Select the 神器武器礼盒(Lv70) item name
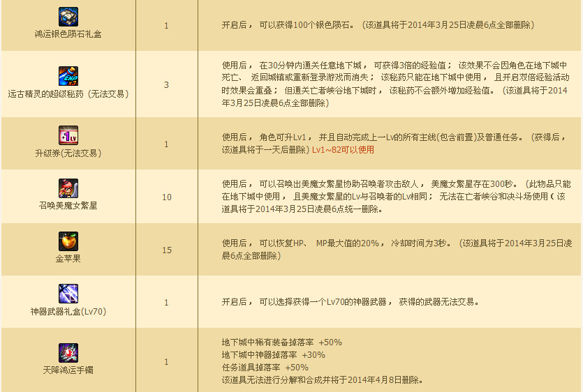This screenshot has height=392, width=583. pos(68,312)
